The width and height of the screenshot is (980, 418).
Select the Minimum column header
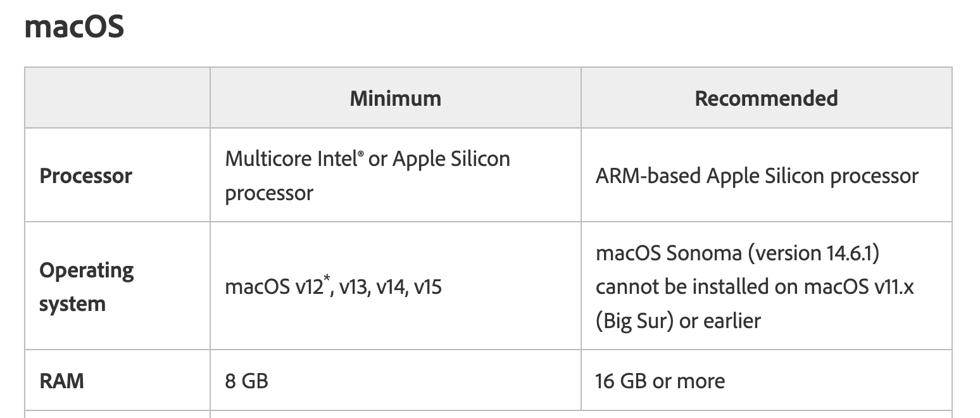[x=396, y=98]
